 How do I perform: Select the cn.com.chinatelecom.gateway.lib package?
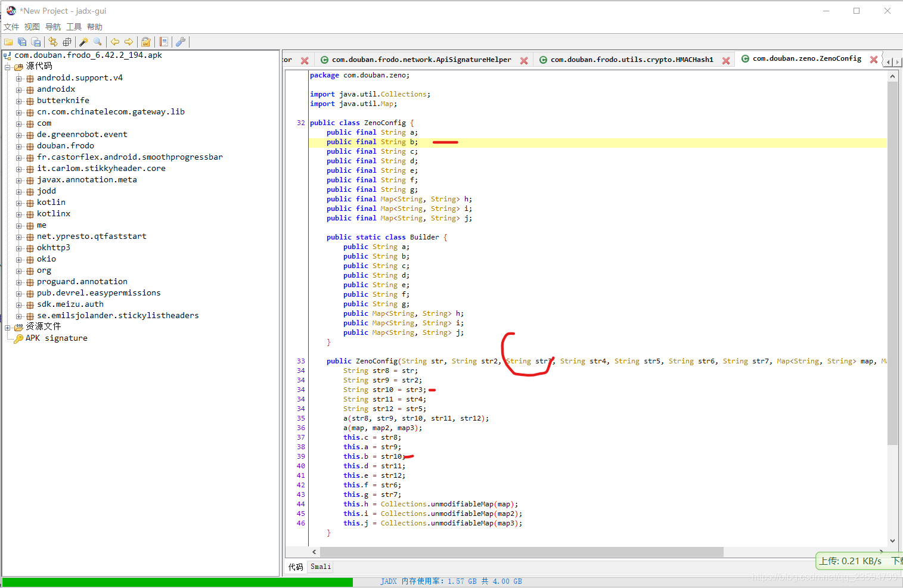[x=111, y=111]
